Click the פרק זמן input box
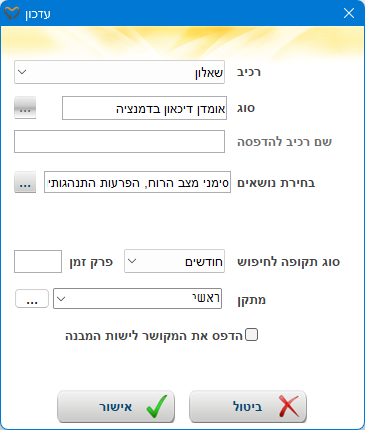The height and width of the screenshot is (430, 365). tap(38, 261)
